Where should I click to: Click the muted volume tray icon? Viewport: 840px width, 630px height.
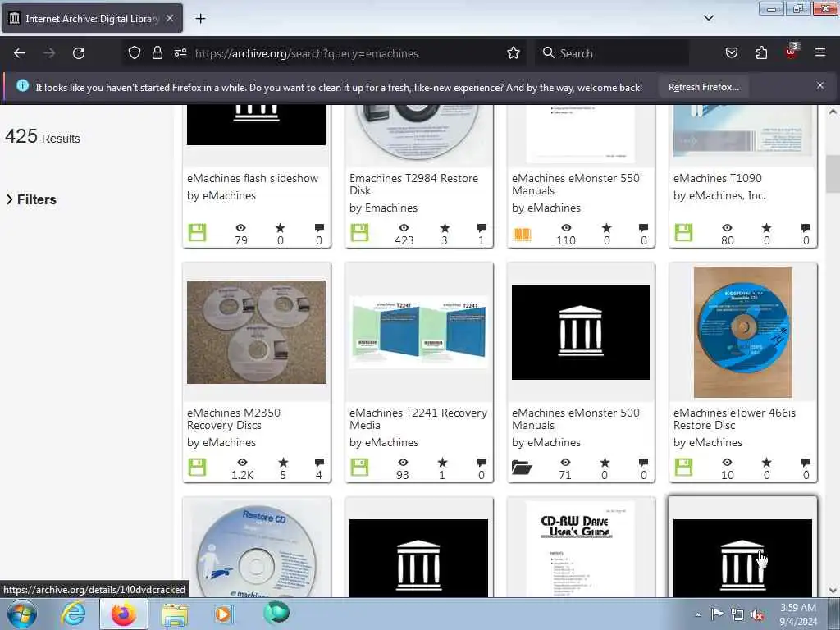[757, 615]
